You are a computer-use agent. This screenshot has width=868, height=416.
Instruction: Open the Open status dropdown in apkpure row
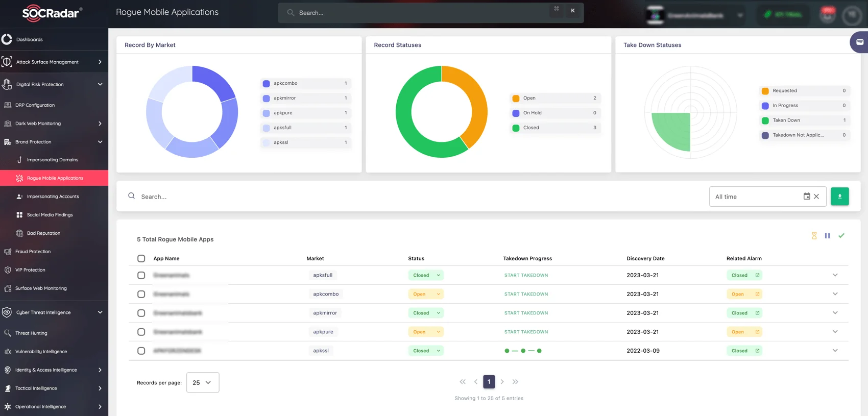click(x=426, y=332)
